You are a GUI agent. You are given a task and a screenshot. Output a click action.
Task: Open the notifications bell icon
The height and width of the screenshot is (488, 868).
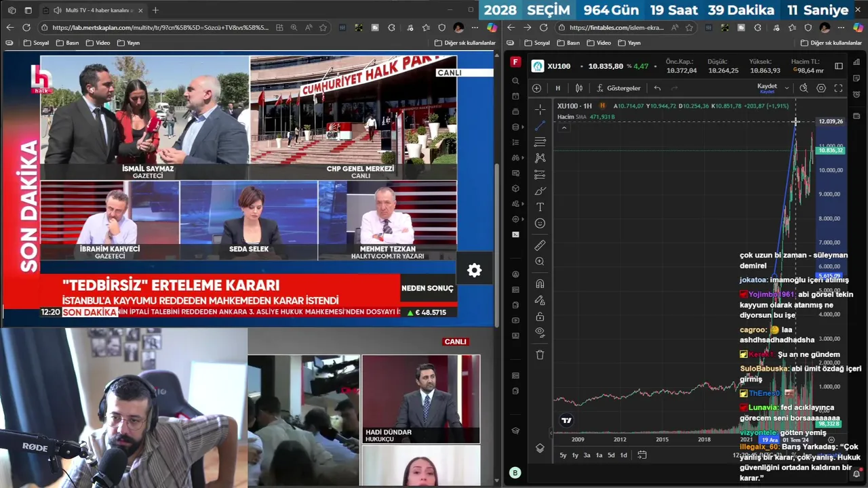856,473
